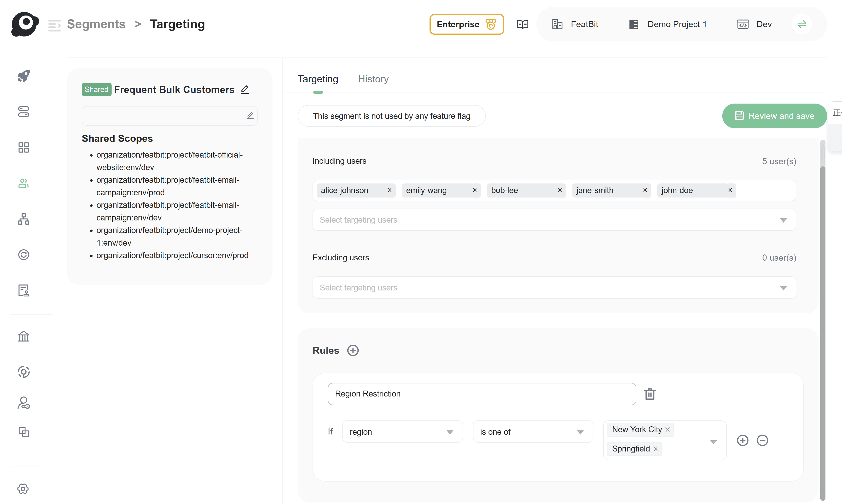Open the Settings gear at sidebar bottom
The width and height of the screenshot is (842, 504).
[x=23, y=489]
